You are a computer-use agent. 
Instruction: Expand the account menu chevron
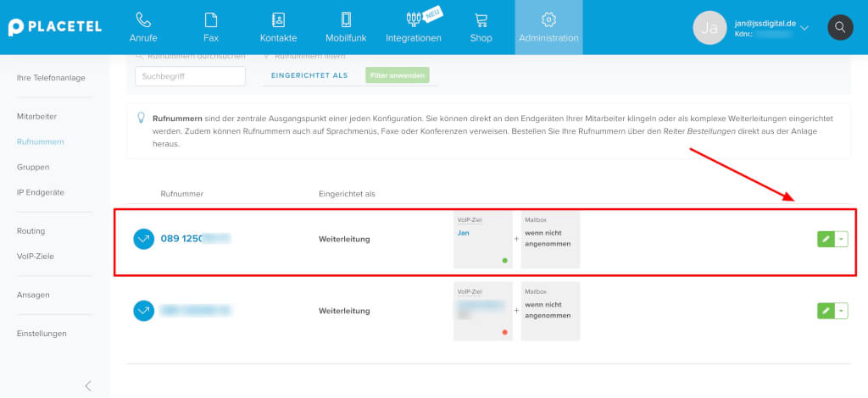click(x=805, y=28)
